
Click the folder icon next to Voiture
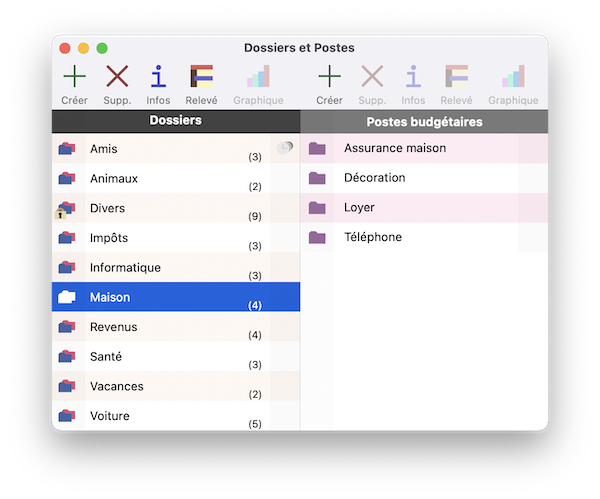67,416
